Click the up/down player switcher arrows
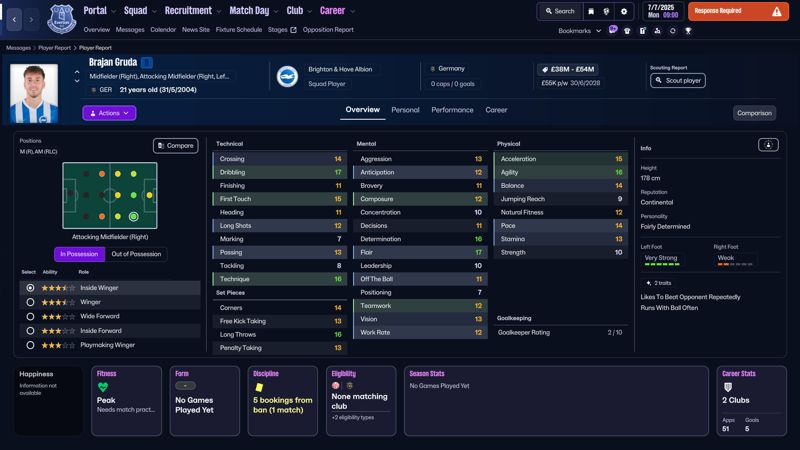This screenshot has width=800, height=450. coord(77,77)
